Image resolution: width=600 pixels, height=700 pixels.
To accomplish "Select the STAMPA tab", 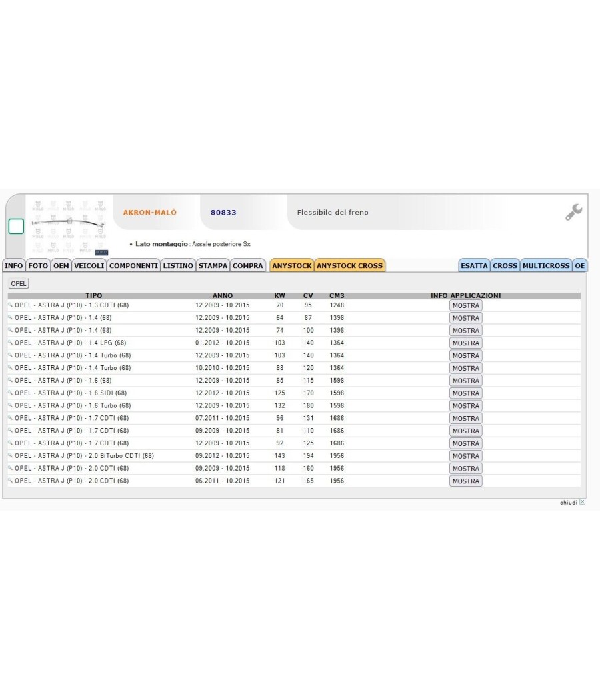I will pyautogui.click(x=213, y=265).
